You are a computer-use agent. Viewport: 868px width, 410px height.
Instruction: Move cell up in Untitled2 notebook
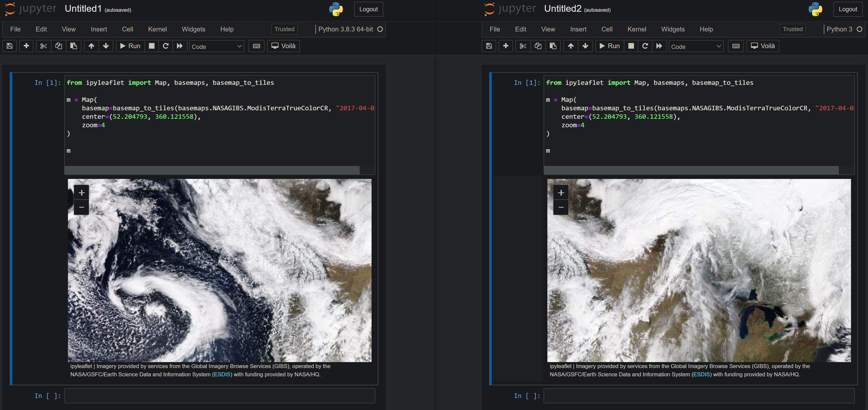pos(571,46)
